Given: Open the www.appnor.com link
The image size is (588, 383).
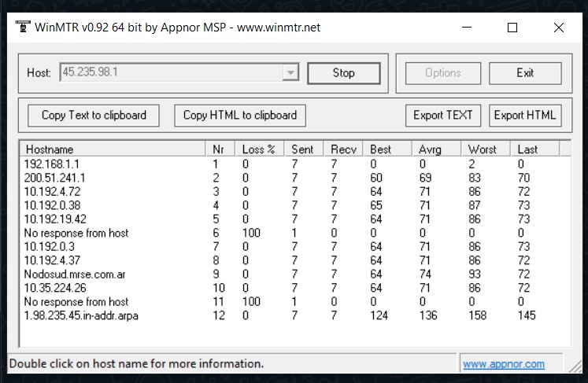Looking at the screenshot, I should coord(504,364).
